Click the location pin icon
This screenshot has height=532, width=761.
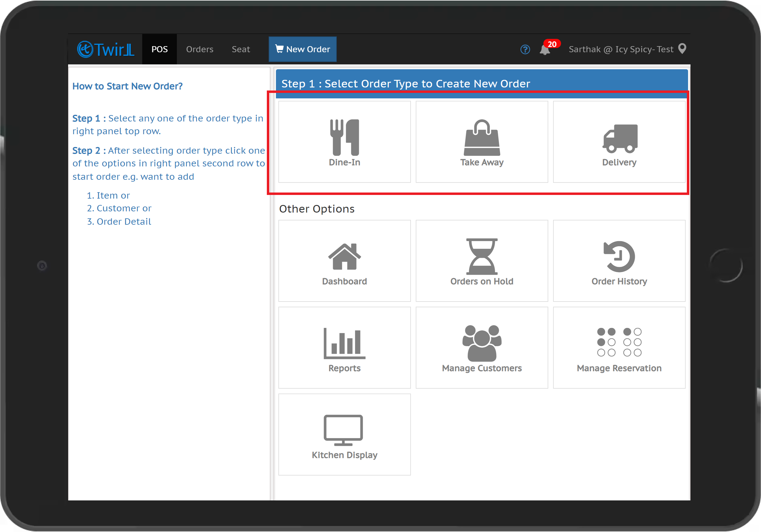click(682, 49)
